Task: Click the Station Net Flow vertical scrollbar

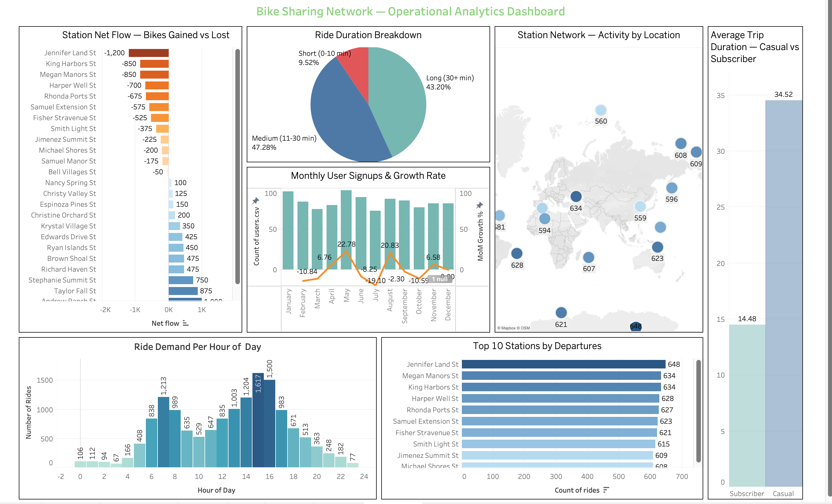Action: [238, 166]
